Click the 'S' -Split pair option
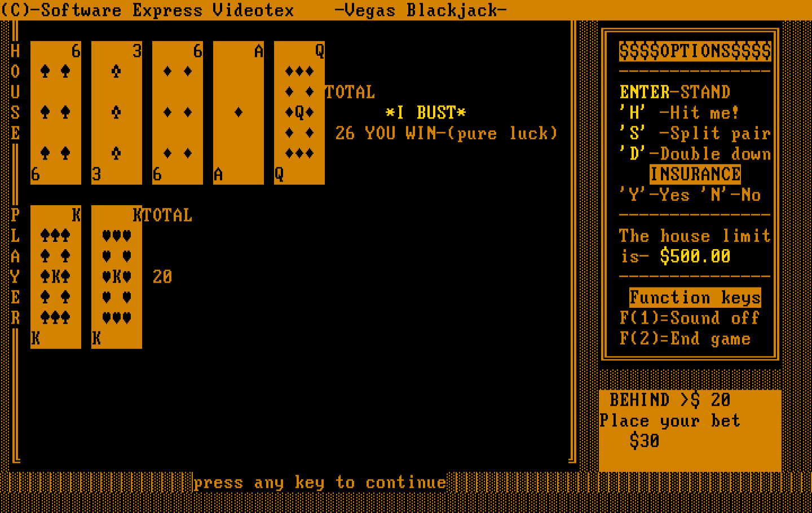The image size is (812, 513). coord(695,133)
